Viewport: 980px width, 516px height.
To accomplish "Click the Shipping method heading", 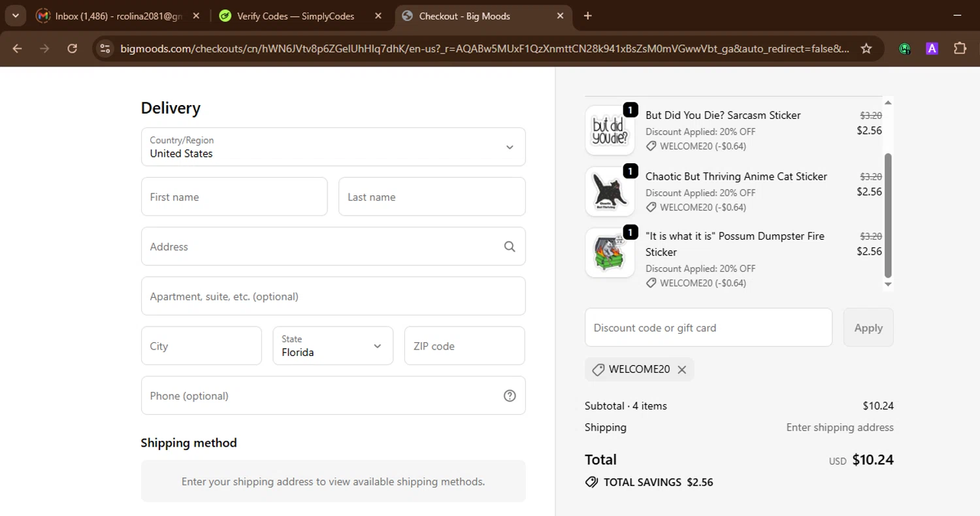I will coord(189,442).
